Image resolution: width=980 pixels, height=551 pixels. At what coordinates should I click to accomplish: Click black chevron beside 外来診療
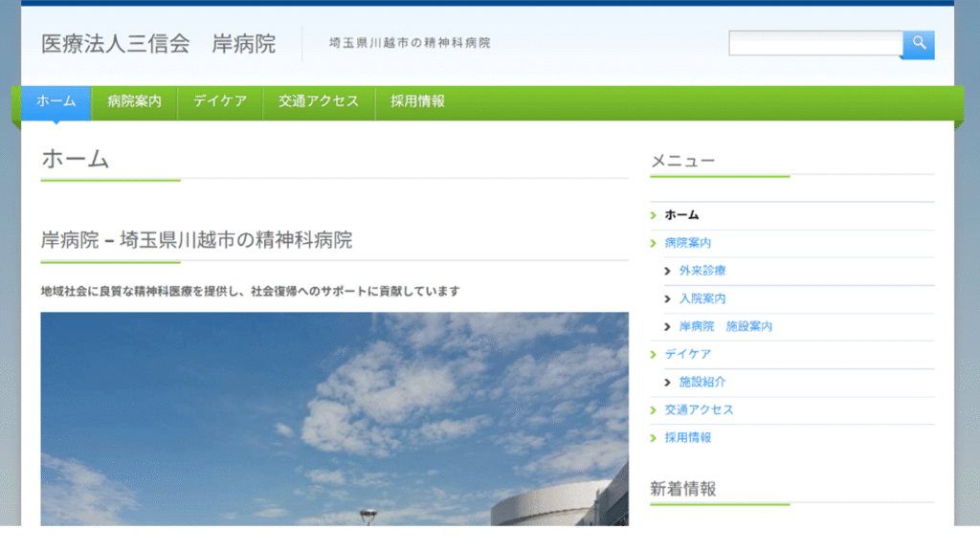tap(667, 271)
